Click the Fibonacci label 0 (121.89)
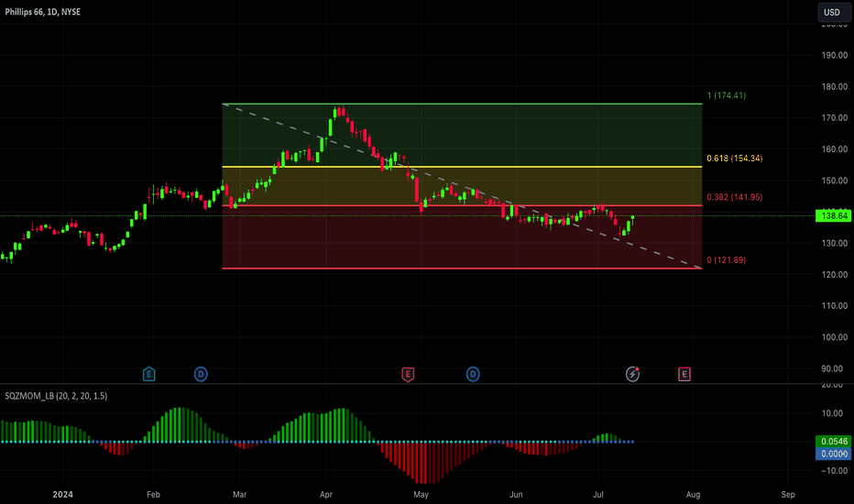The width and height of the screenshot is (854, 504). point(726,260)
